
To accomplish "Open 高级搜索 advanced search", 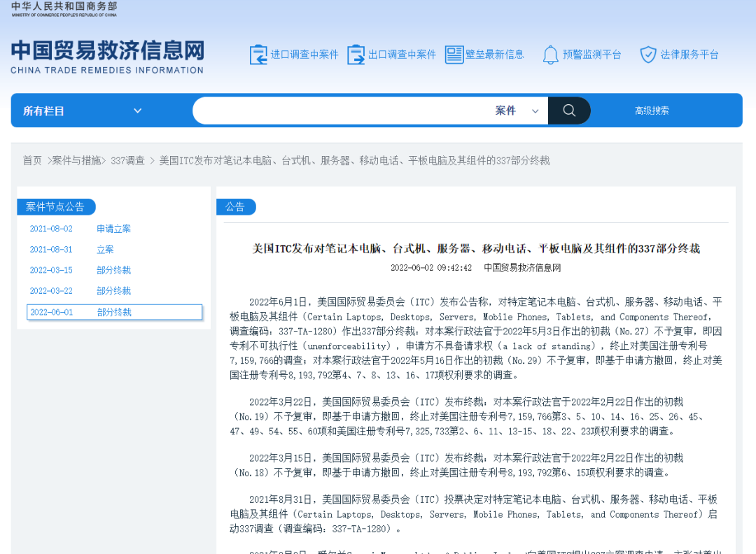I will point(652,111).
